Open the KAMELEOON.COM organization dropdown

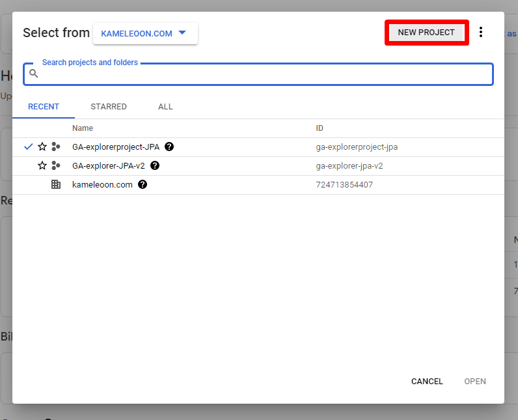click(145, 33)
